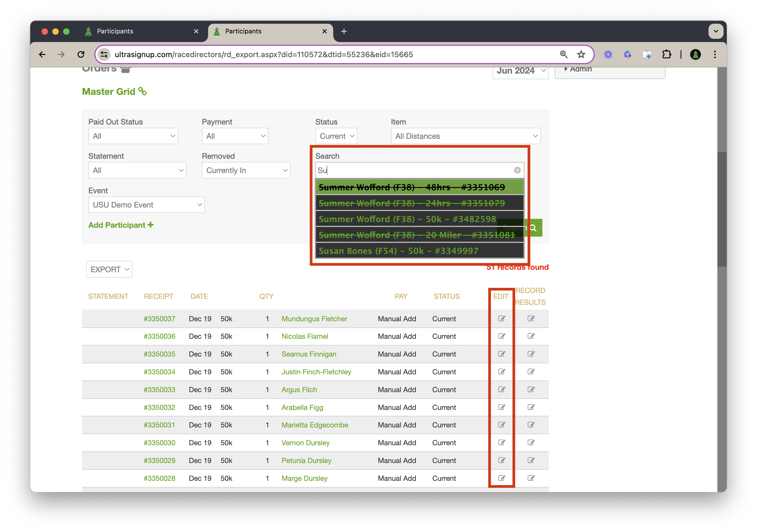
Task: Reload the page
Action: coord(81,54)
